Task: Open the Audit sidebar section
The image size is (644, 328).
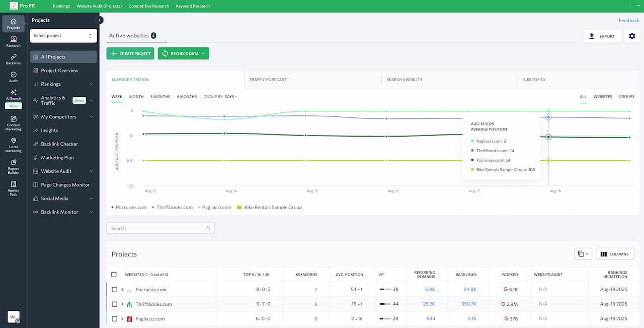Action: (x=13, y=77)
